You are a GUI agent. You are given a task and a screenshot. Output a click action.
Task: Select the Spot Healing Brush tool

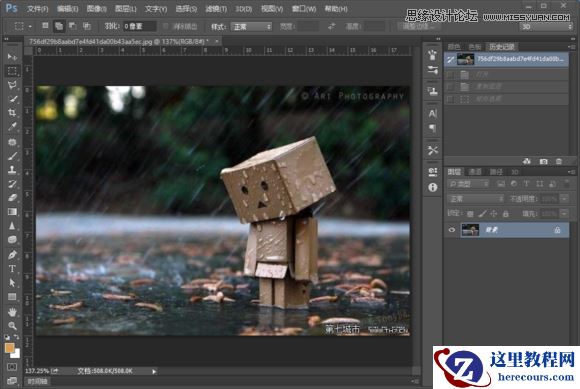pos(12,142)
